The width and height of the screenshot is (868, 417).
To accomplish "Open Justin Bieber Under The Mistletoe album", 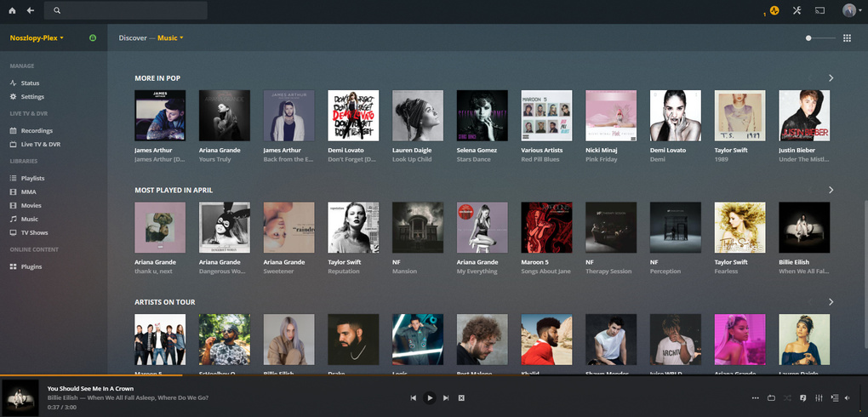I will 804,115.
